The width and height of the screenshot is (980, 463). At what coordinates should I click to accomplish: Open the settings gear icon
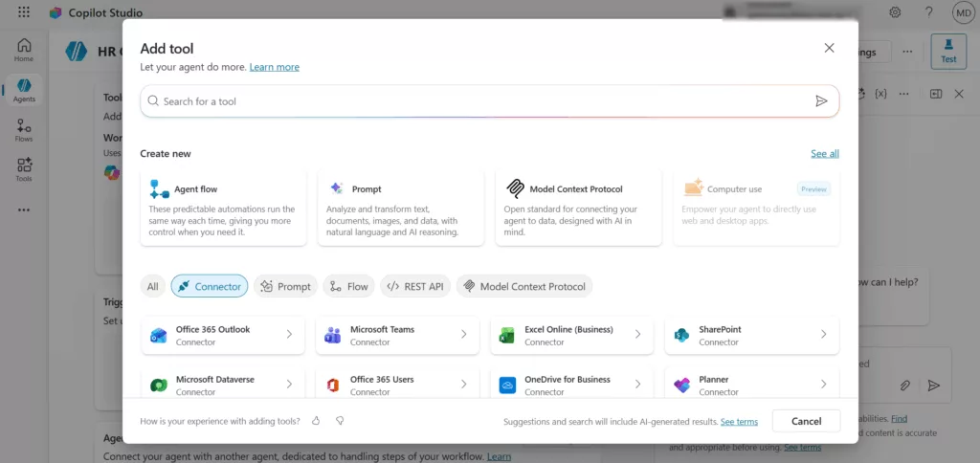click(895, 12)
